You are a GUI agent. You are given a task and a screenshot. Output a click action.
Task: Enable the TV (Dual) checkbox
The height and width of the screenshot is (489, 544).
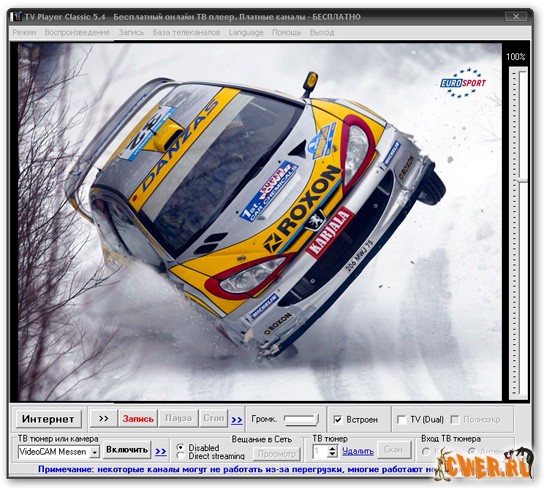point(401,420)
